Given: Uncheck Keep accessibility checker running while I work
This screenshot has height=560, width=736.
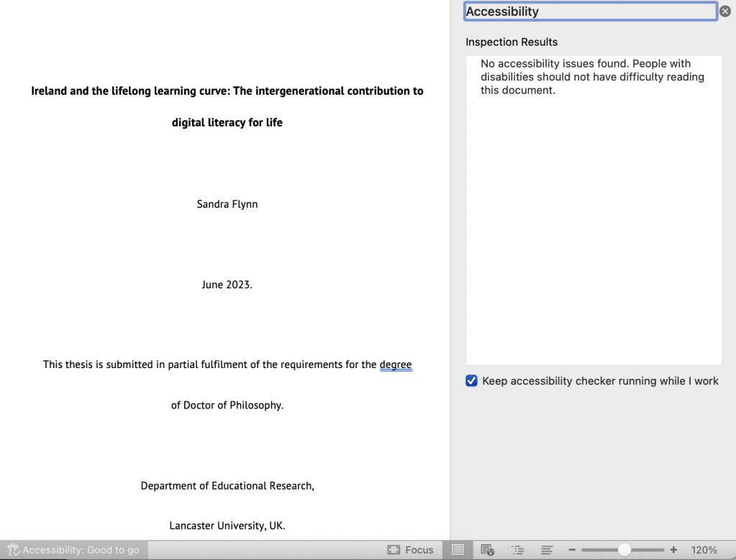Looking at the screenshot, I should click(x=472, y=381).
